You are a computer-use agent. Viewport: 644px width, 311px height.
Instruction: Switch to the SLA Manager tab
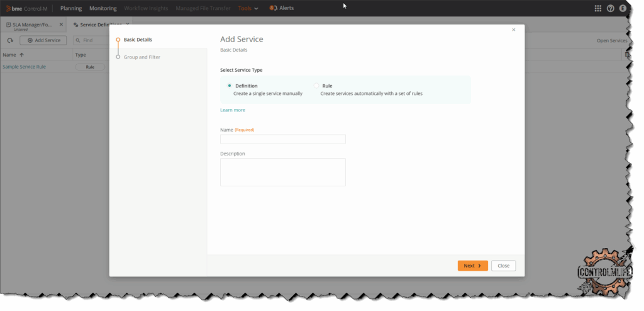[x=31, y=25]
